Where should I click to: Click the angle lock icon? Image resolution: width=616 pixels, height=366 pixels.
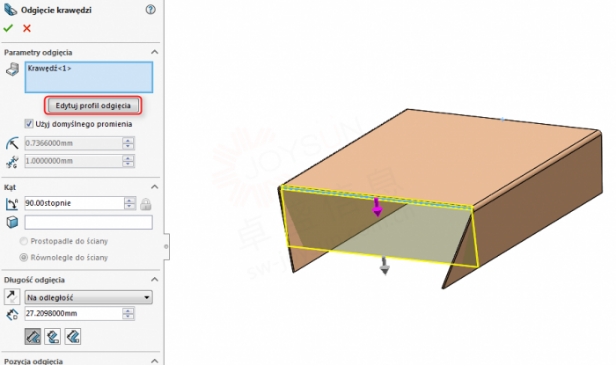[x=146, y=204]
